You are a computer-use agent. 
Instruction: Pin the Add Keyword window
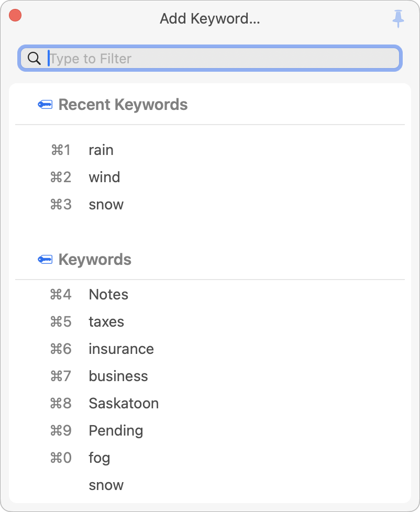pyautogui.click(x=399, y=19)
